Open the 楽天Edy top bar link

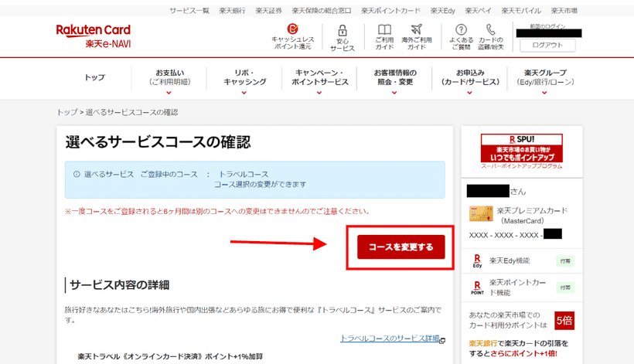tap(443, 11)
